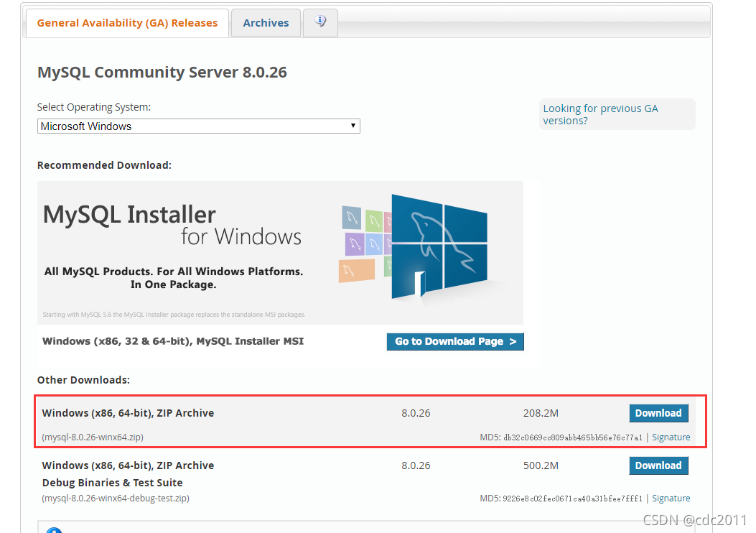Open 'Looking for previous GA versions?' link
The width and height of the screenshot is (756, 533).
(600, 114)
